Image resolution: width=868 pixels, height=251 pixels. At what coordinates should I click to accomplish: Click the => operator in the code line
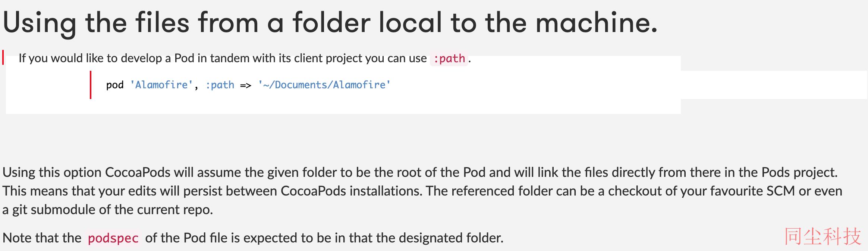click(246, 85)
